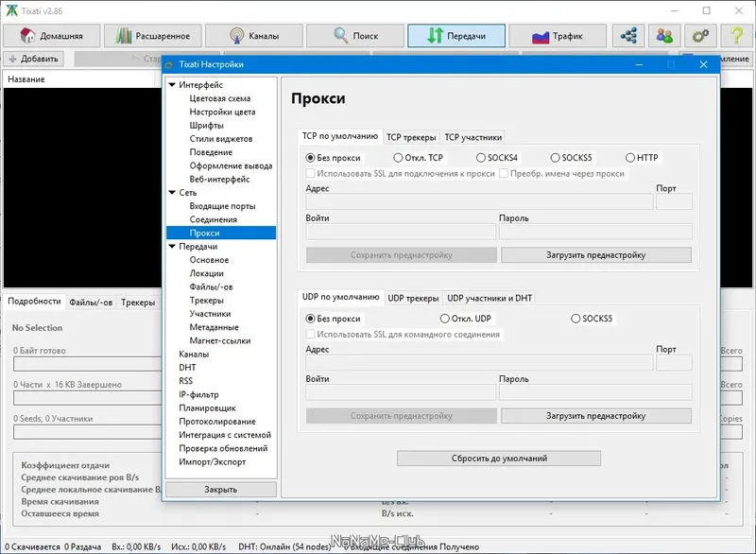Click the DHT network nodes icon
The image size is (756, 554).
point(628,36)
